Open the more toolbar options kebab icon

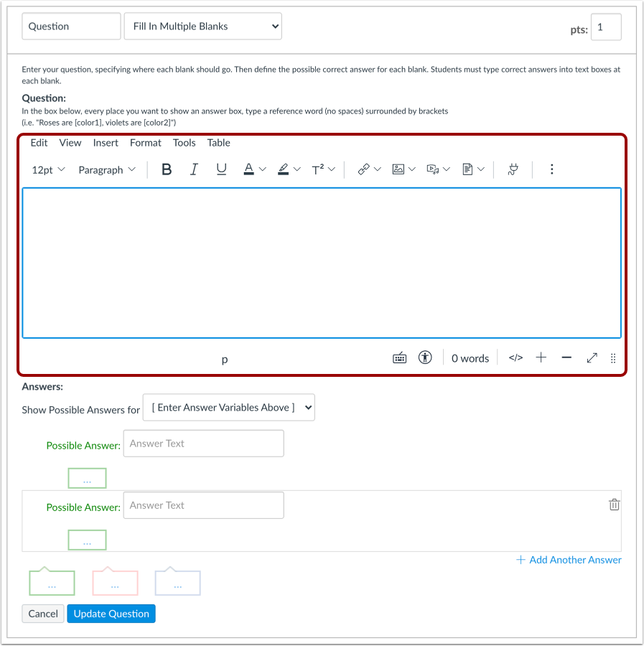pos(551,169)
